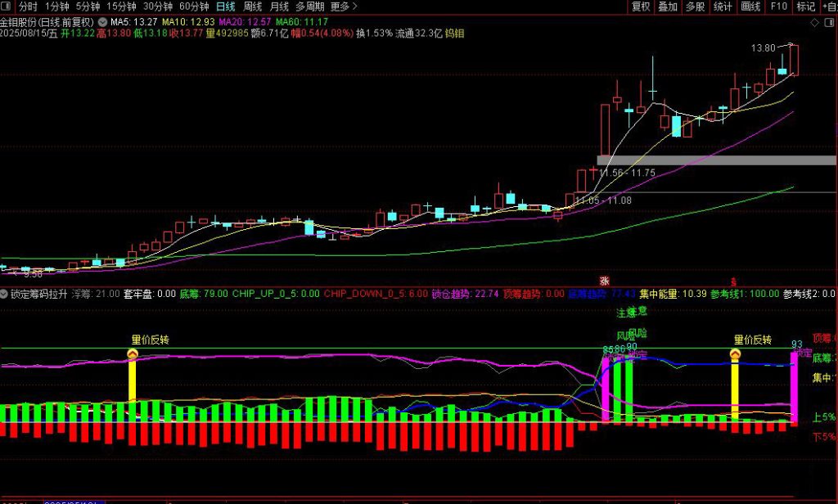Open the 画线 drawing tools
This screenshot has height=504, width=838.
coord(750,7)
